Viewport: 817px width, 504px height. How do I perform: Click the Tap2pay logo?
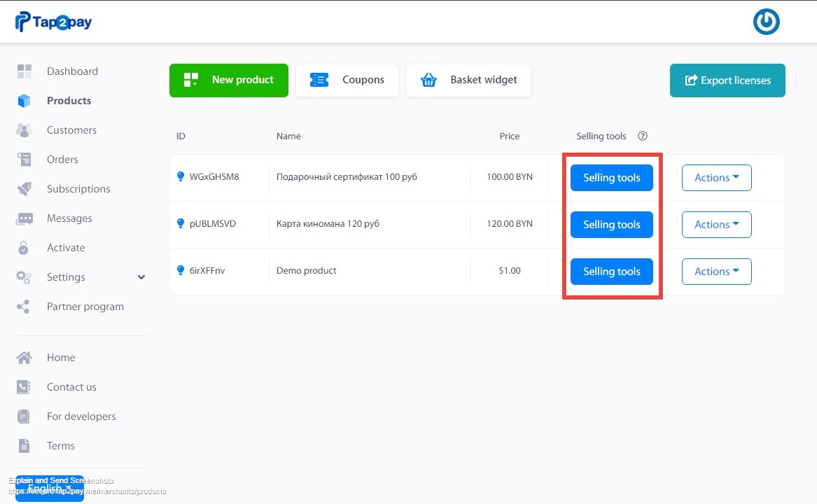53,22
